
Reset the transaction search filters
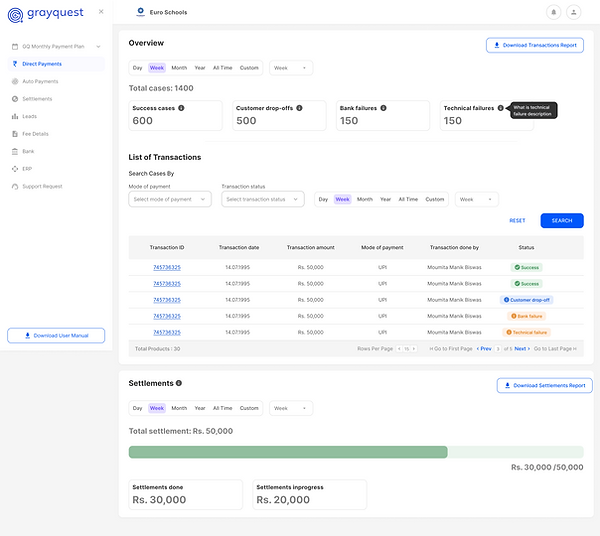(x=517, y=220)
